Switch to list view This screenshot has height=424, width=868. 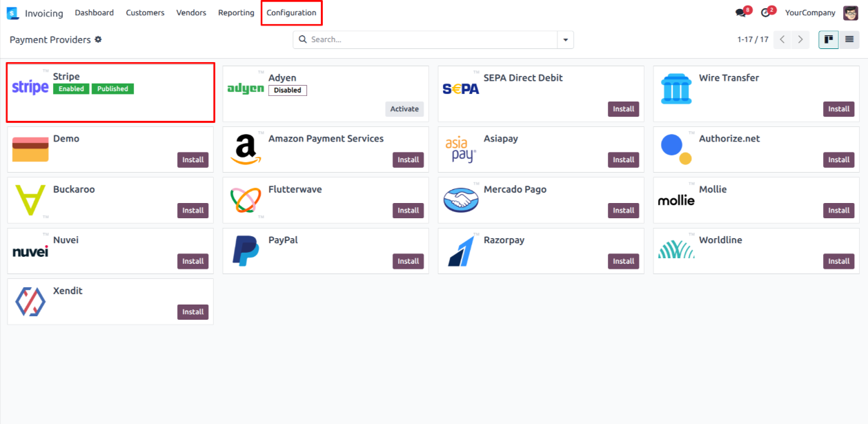[x=849, y=40]
